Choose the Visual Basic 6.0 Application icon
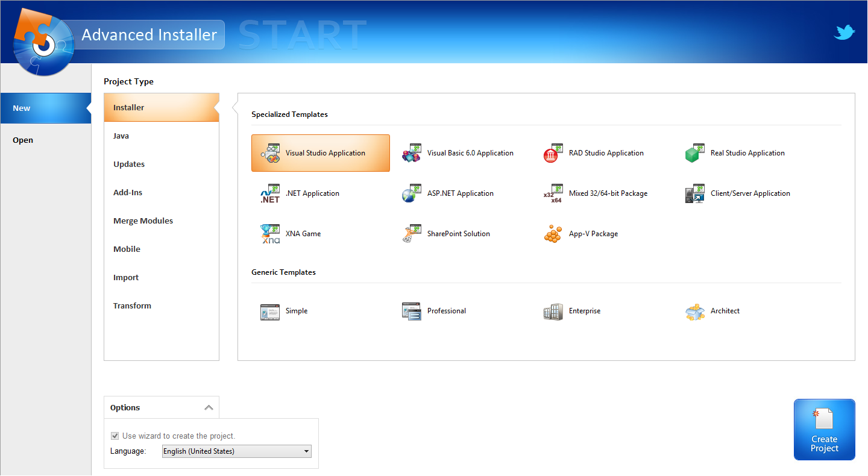 (x=412, y=154)
